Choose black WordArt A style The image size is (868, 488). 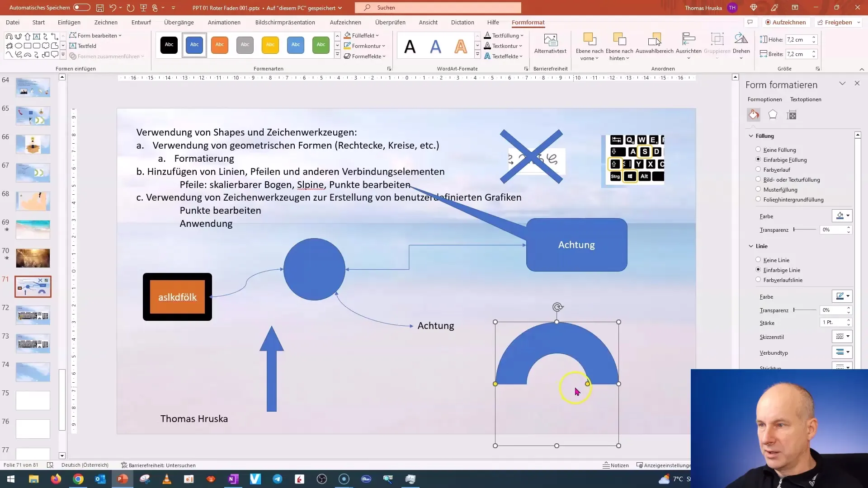point(410,46)
